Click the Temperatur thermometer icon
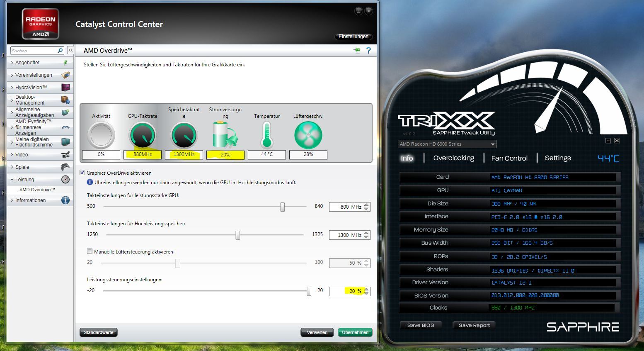The width and height of the screenshot is (644, 351). tap(267, 135)
